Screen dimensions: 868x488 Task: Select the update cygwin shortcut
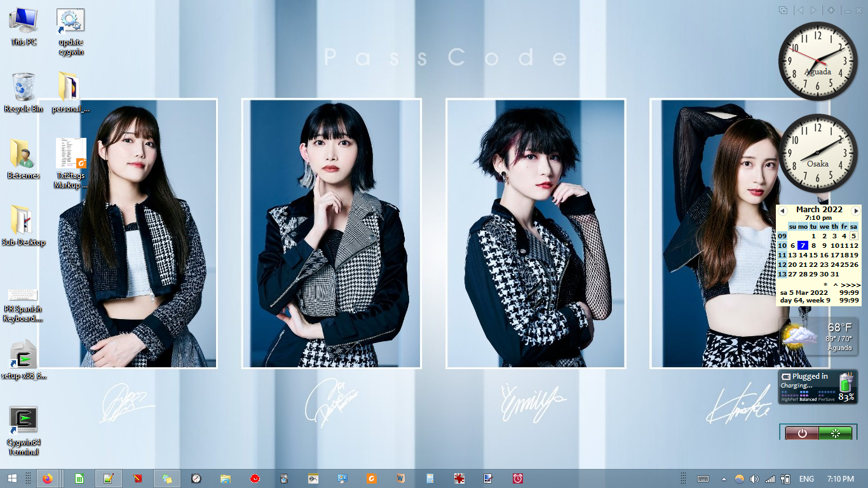[x=71, y=32]
